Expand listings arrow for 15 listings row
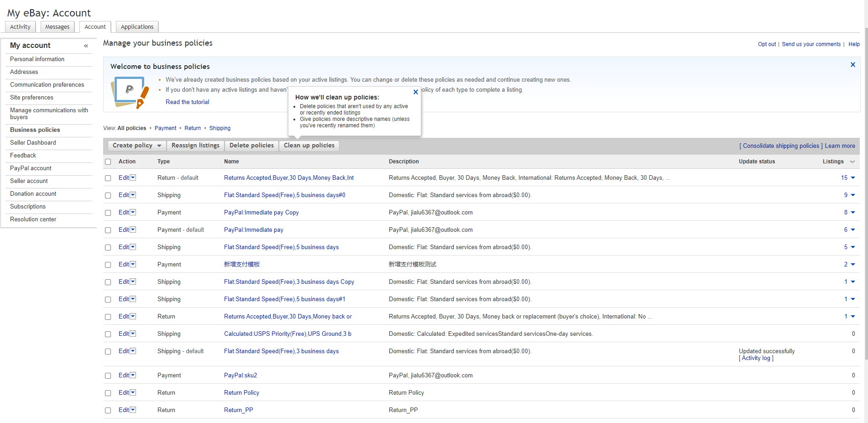The height and width of the screenshot is (423, 868). pos(853,178)
